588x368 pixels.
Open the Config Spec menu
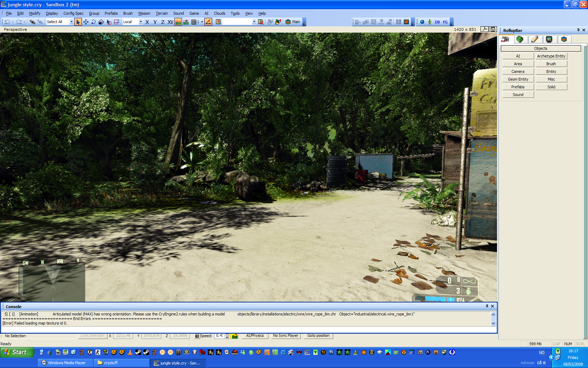73,13
